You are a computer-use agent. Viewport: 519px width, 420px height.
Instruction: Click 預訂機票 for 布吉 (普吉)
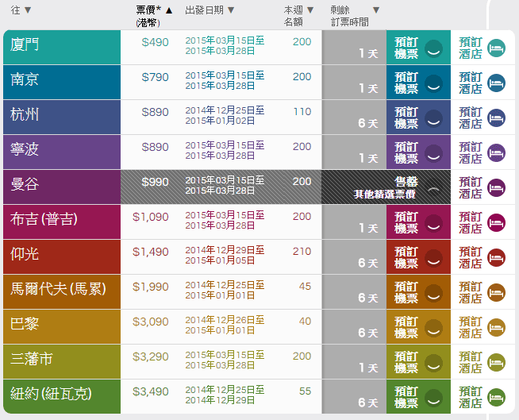click(x=406, y=223)
